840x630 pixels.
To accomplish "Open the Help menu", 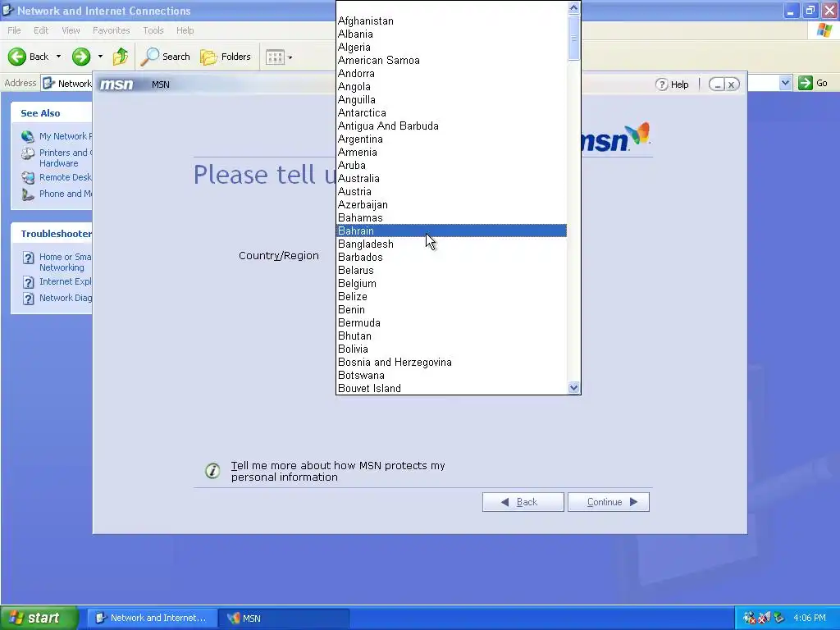I will pyautogui.click(x=185, y=30).
